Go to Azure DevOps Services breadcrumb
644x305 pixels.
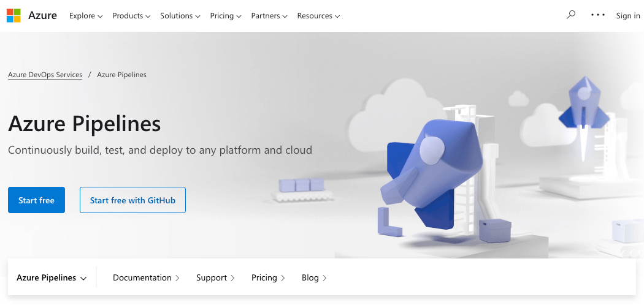45,75
